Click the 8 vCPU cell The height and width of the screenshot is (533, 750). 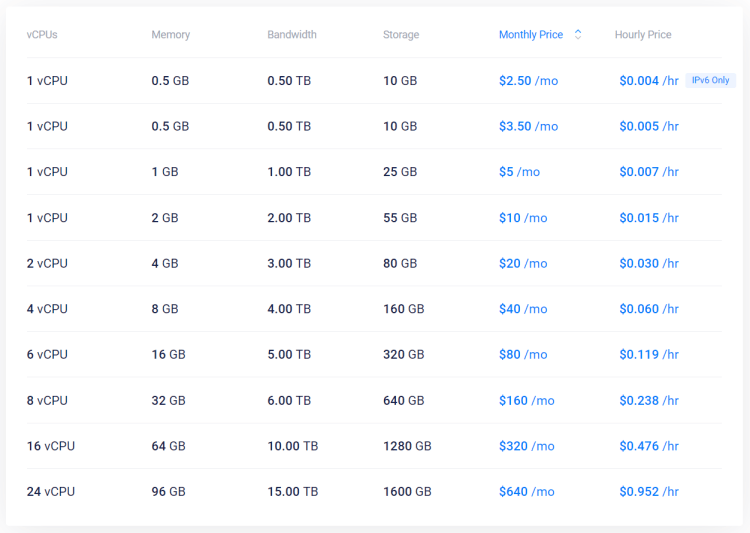tap(47, 400)
